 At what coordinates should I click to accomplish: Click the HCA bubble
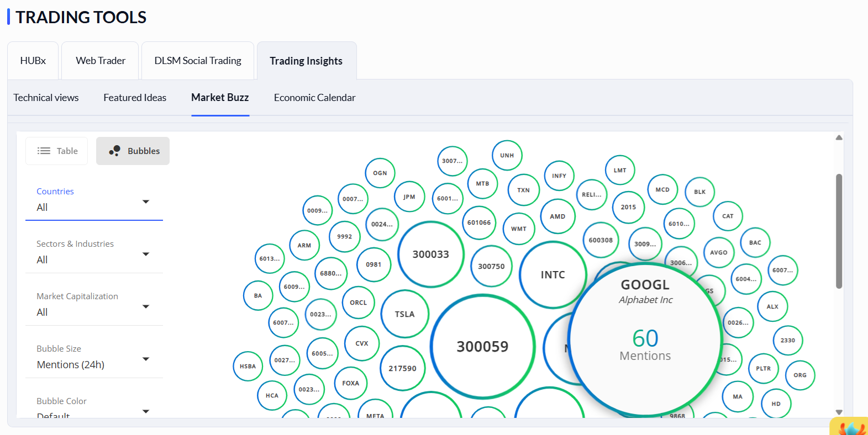(x=272, y=395)
